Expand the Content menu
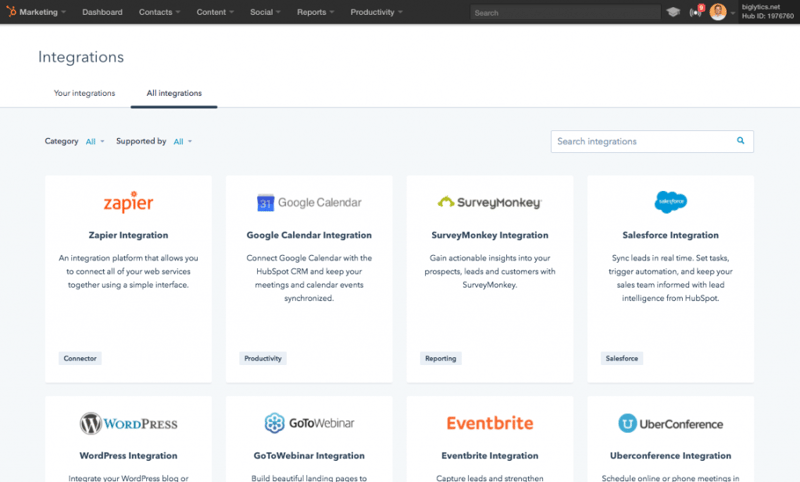Viewport: 800px width, 482px height. tap(215, 12)
